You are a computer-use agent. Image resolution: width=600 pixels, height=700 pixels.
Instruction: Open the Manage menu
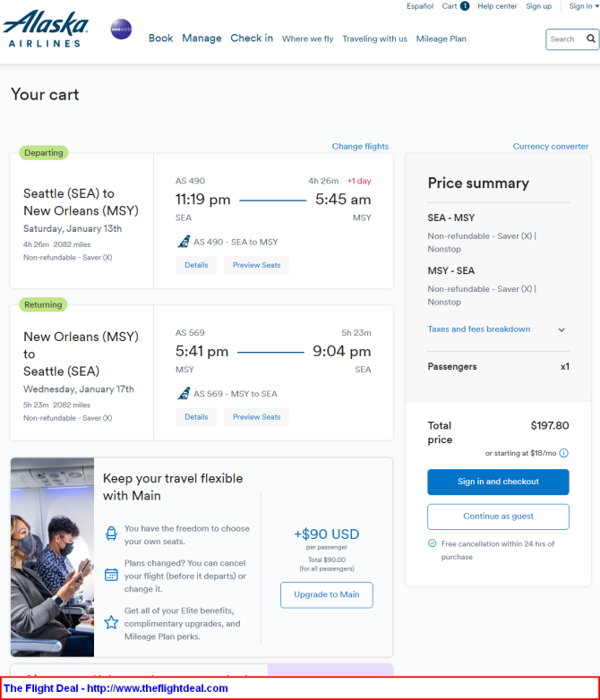click(x=201, y=38)
